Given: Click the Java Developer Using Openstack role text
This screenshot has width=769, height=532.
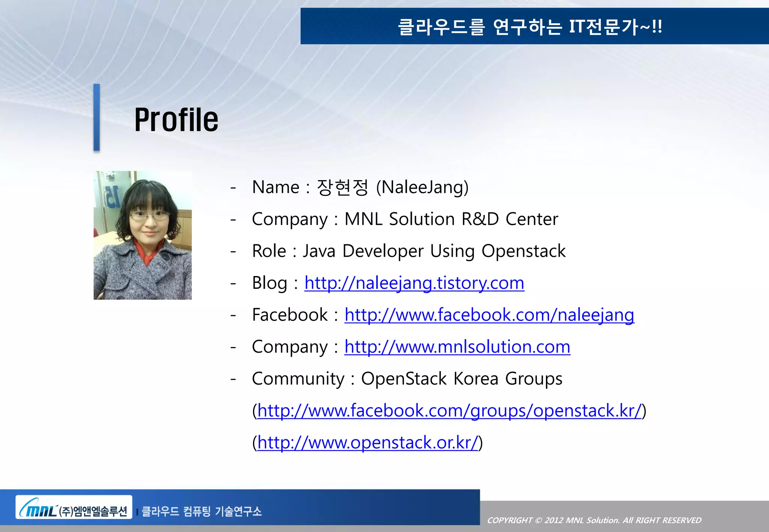Looking at the screenshot, I should click(x=434, y=251).
